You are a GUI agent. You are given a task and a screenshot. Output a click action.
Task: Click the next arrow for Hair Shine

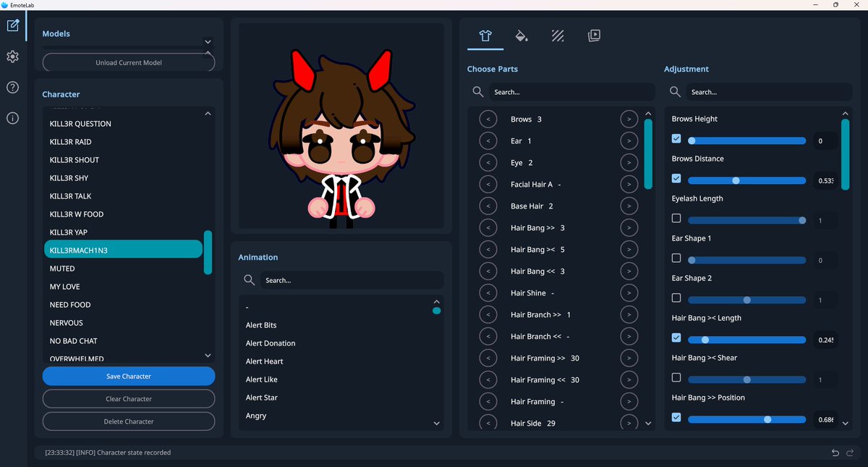point(629,293)
